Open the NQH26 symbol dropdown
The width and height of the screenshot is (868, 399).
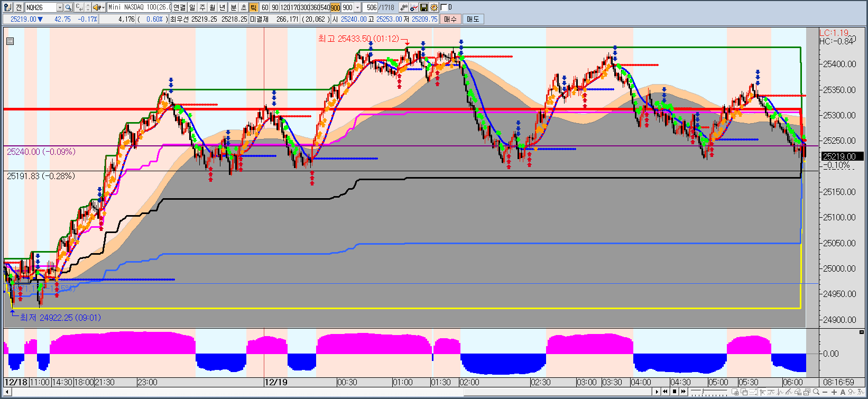[59, 7]
